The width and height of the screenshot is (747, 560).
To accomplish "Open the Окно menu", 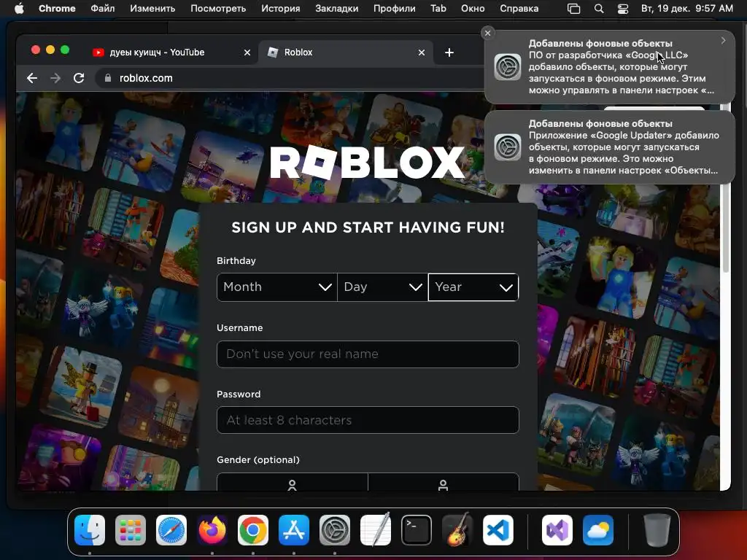I will click(473, 9).
